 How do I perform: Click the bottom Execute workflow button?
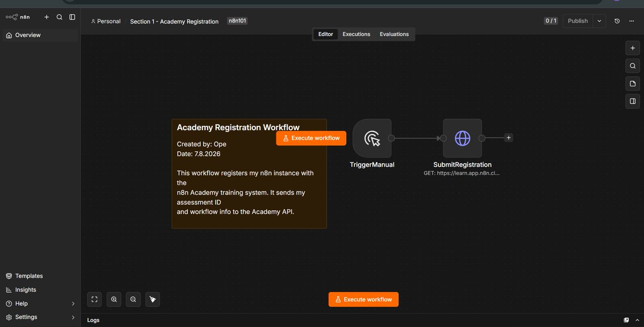click(x=363, y=299)
